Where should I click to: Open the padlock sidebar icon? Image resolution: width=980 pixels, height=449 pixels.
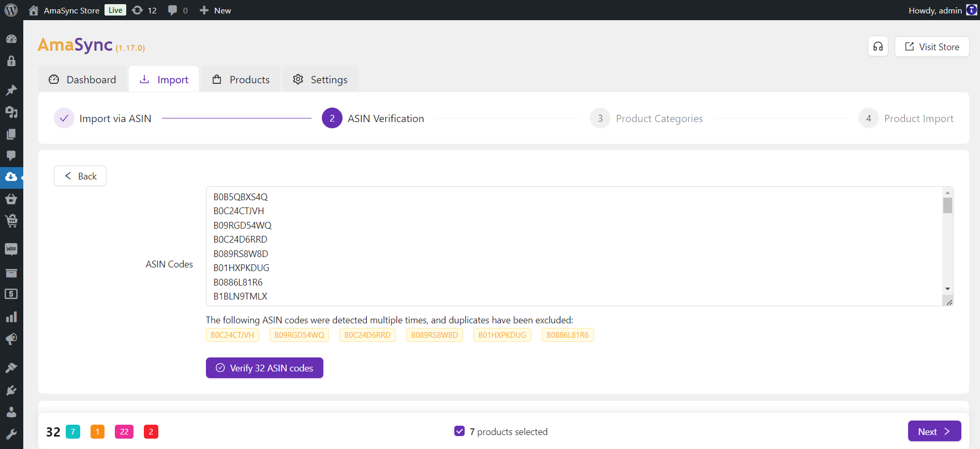click(11, 61)
